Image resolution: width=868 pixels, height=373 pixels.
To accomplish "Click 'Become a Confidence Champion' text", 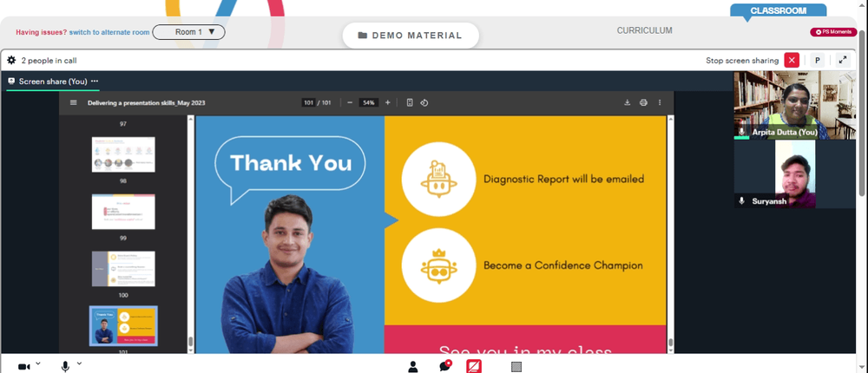I will pyautogui.click(x=563, y=265).
